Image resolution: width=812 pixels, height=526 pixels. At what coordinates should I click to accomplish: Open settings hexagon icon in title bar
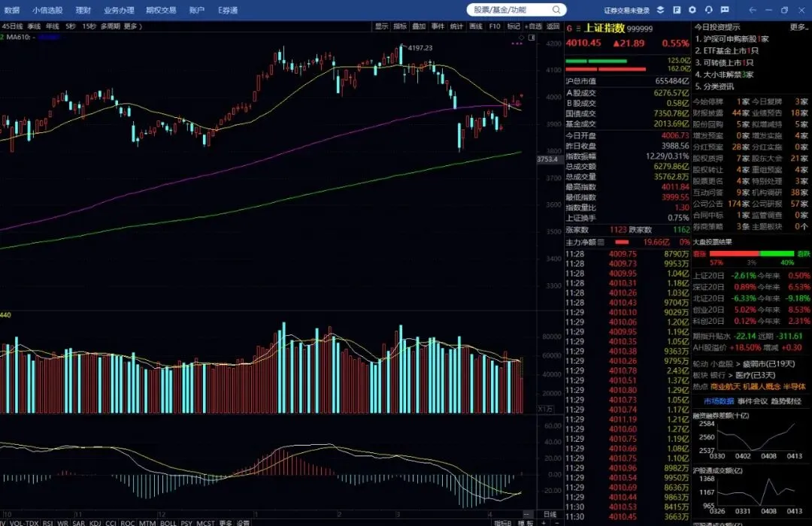[692, 10]
